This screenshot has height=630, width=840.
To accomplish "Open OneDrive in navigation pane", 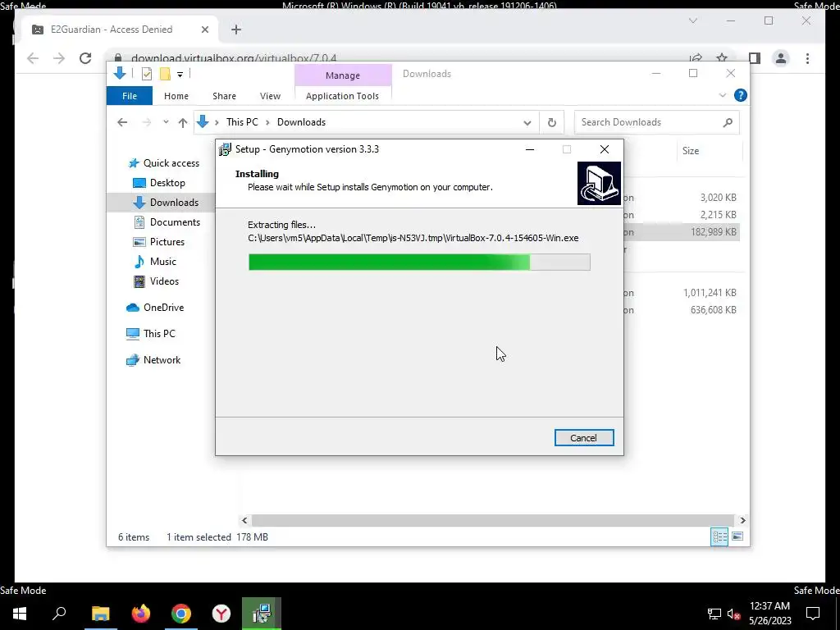I will pyautogui.click(x=163, y=308).
